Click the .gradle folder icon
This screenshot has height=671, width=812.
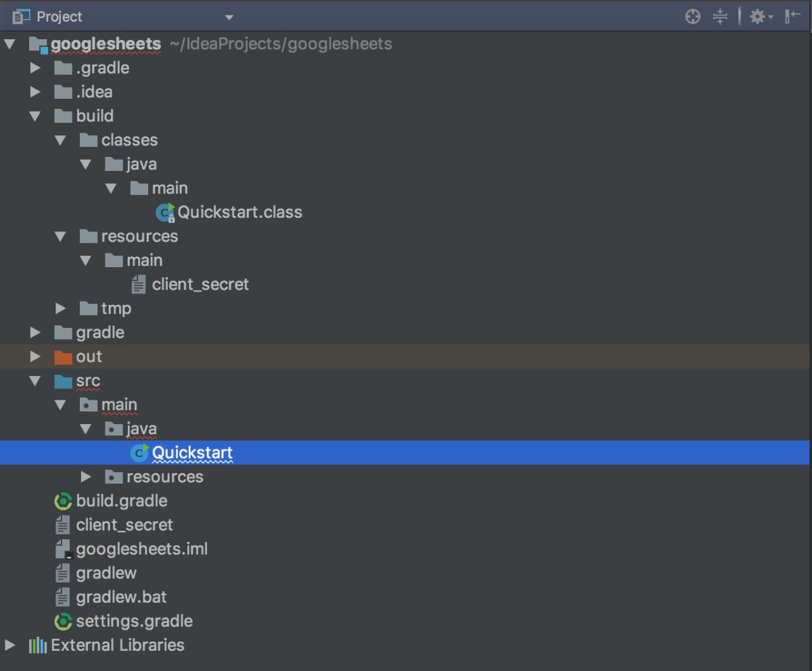pyautogui.click(x=63, y=68)
